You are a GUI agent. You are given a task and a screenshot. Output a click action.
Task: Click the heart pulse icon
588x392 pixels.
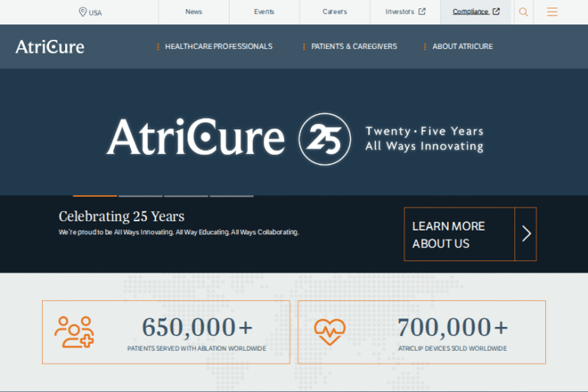tap(330, 332)
